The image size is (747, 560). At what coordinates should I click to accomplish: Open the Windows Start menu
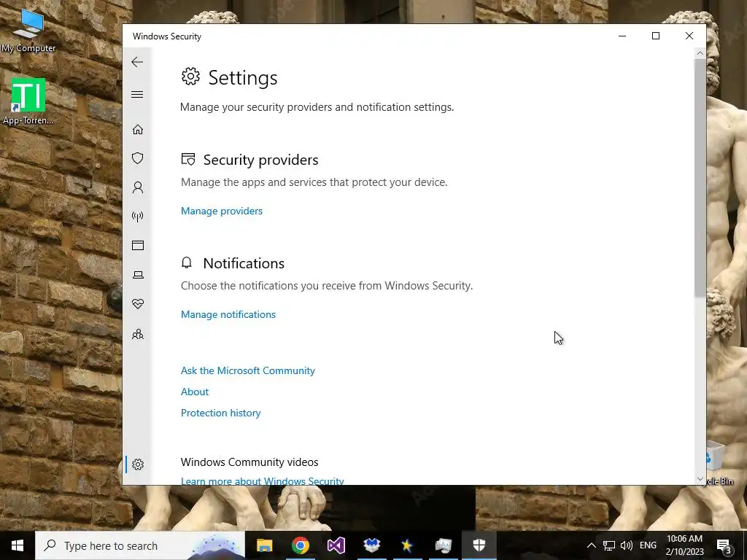click(x=18, y=545)
